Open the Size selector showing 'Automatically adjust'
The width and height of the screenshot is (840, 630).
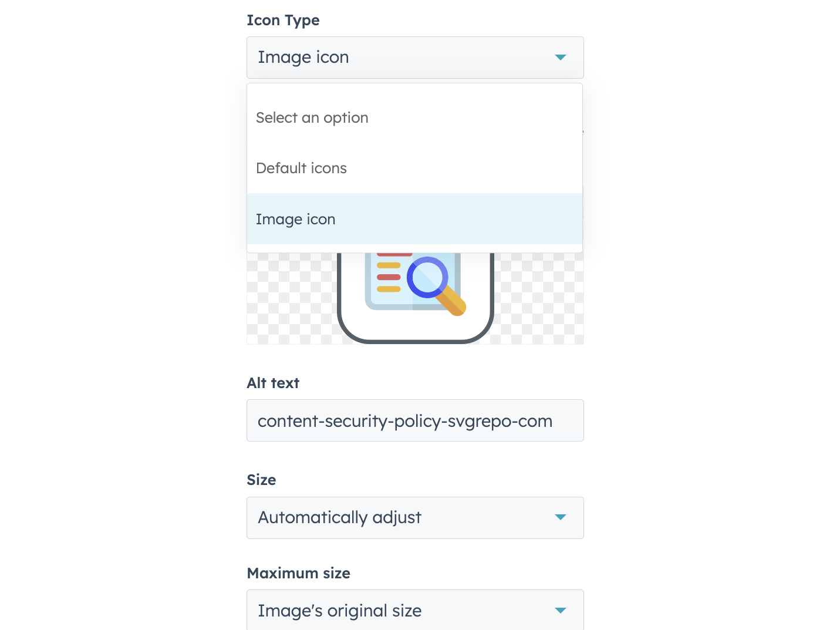[415, 518]
